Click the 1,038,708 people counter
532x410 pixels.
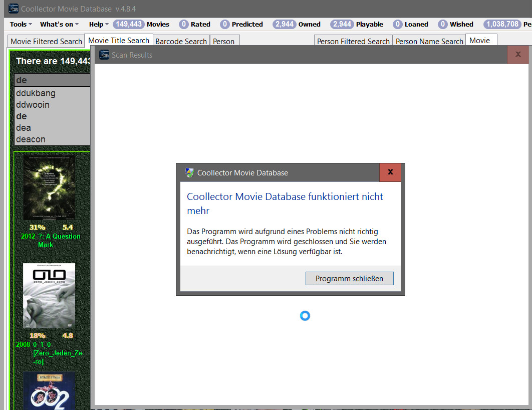pos(507,24)
